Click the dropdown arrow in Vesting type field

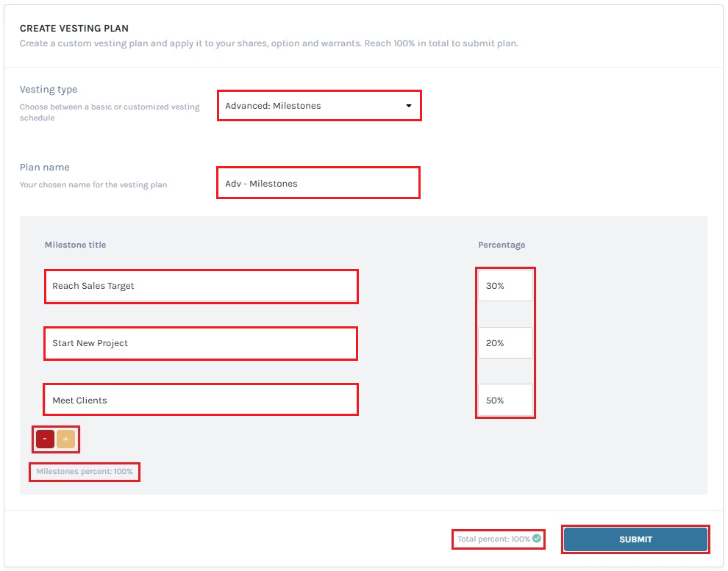coord(409,105)
